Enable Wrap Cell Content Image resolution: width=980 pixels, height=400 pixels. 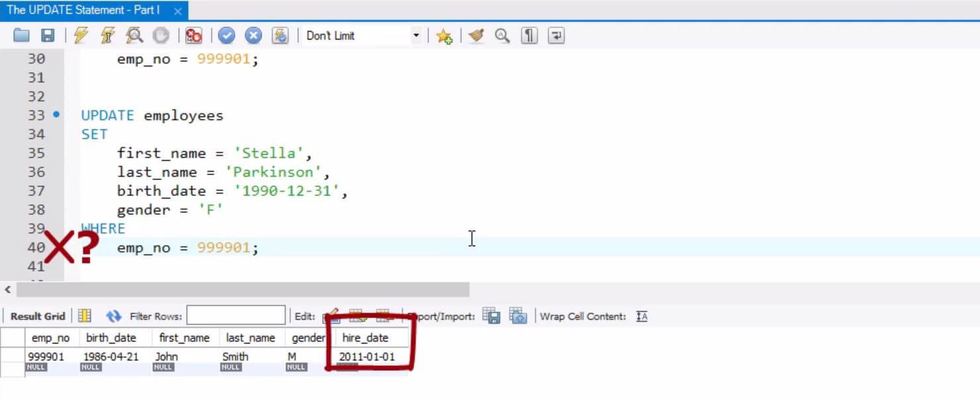click(640, 317)
